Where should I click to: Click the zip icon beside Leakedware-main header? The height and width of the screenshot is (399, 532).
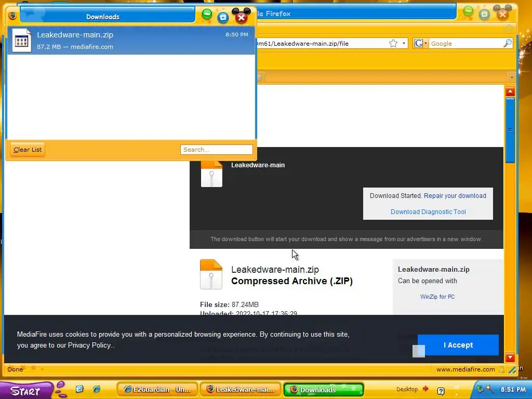[211, 174]
